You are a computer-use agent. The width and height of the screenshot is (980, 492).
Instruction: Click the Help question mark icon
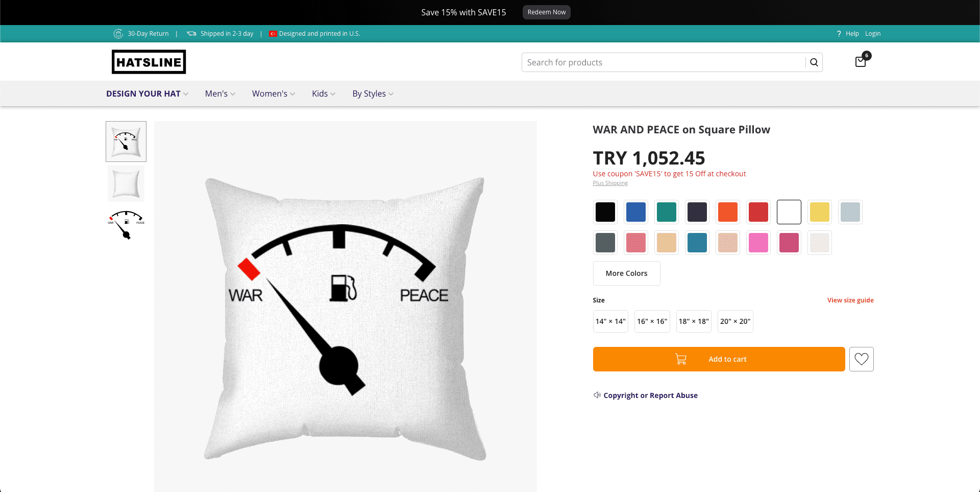838,33
